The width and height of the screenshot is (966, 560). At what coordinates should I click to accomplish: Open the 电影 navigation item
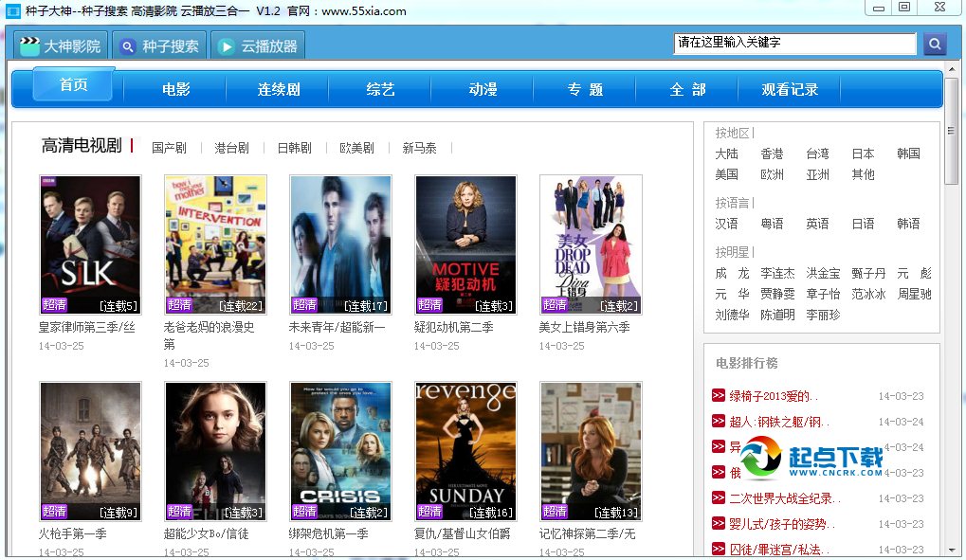pos(176,90)
